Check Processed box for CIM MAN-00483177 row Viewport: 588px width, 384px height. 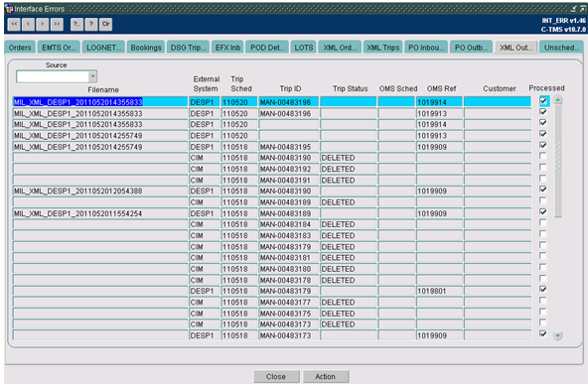[543, 301]
